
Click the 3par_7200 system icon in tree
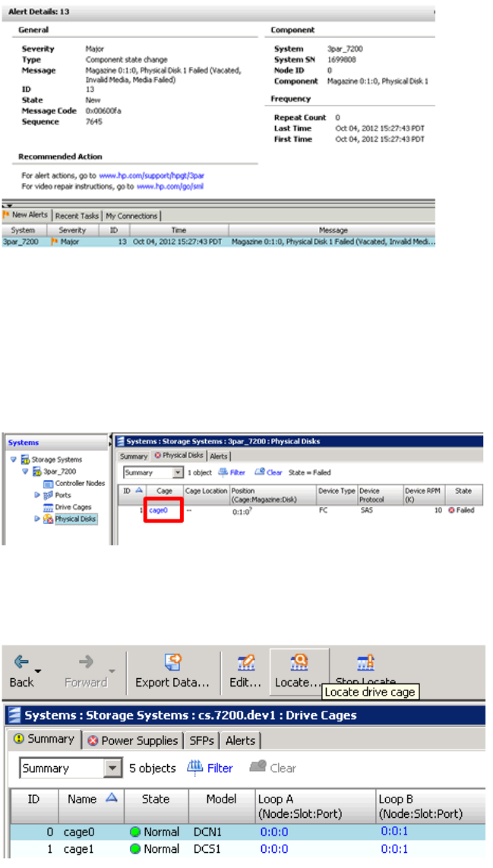pyautogui.click(x=37, y=472)
